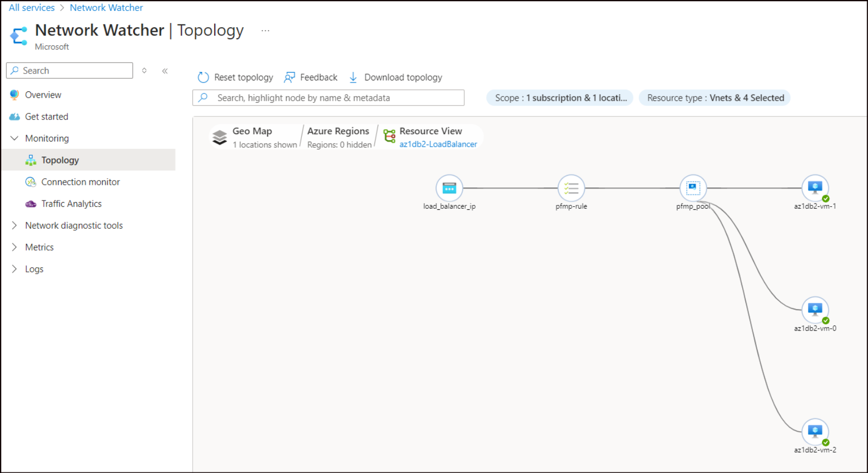Click the Traffic Analytics purple icon
868x473 pixels.
coord(31,204)
